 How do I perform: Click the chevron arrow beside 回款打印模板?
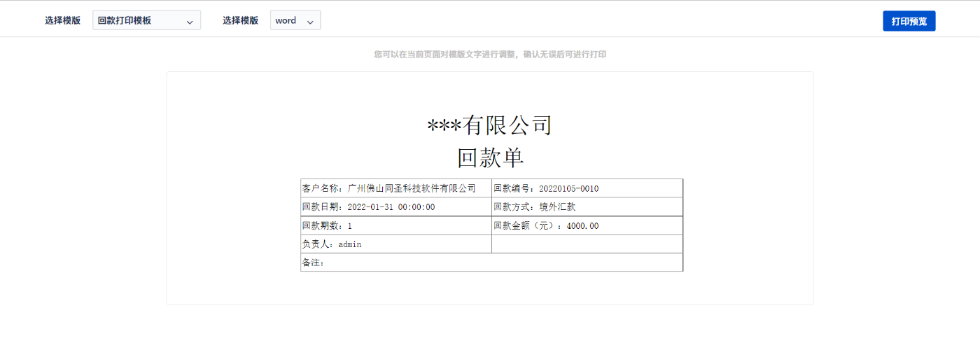[x=190, y=22]
